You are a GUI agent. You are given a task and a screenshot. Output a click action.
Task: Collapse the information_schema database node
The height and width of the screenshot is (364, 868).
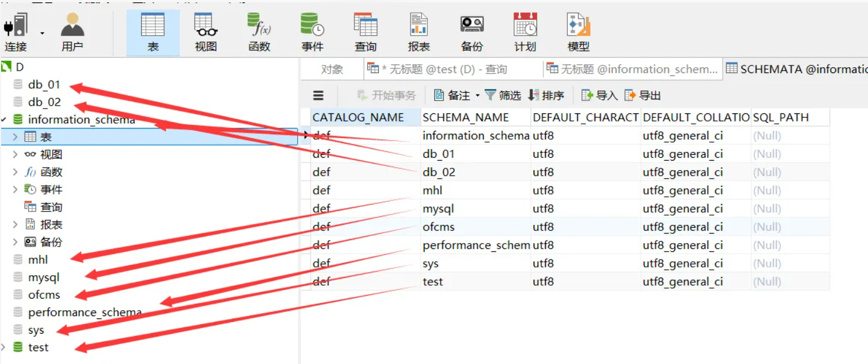point(4,120)
